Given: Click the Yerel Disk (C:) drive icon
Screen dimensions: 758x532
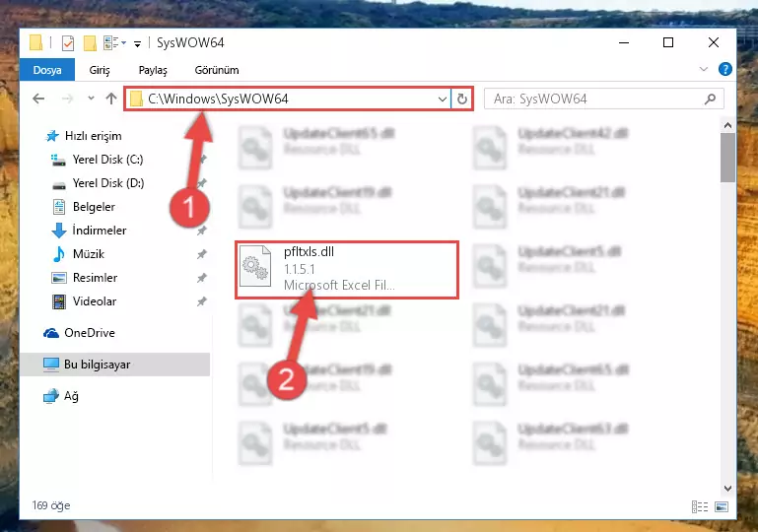Looking at the screenshot, I should [x=58, y=160].
